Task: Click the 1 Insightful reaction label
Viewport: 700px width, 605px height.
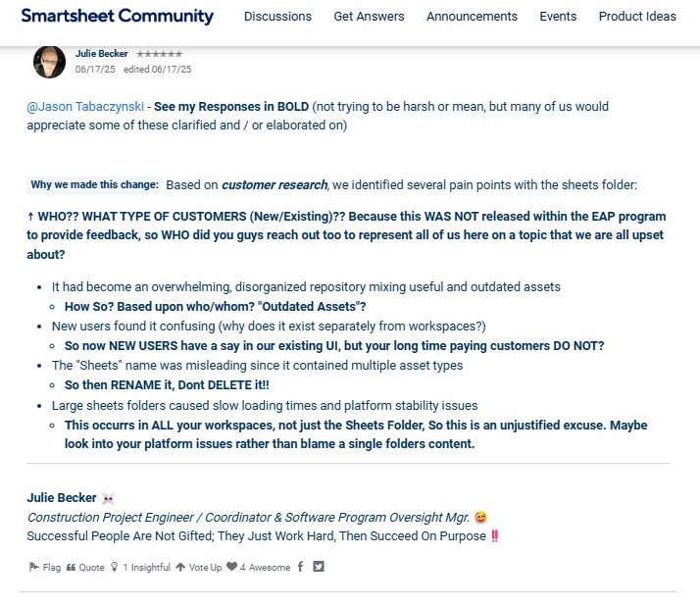Action: pos(146,568)
